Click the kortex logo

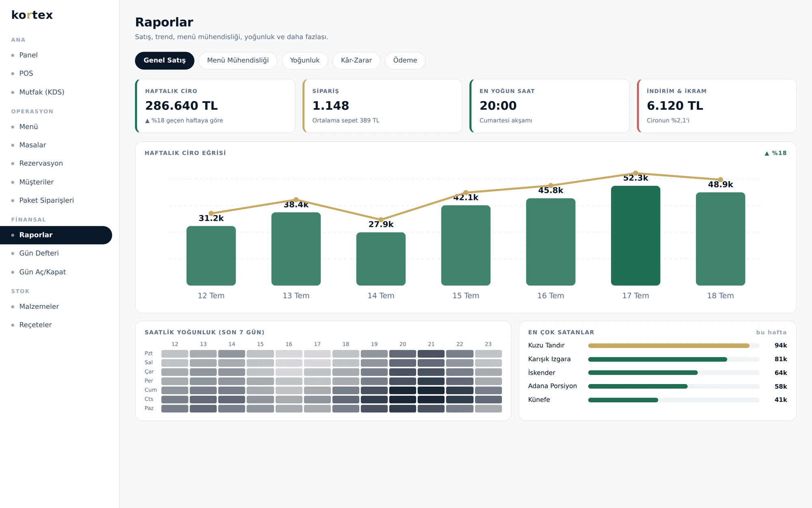[x=32, y=15]
